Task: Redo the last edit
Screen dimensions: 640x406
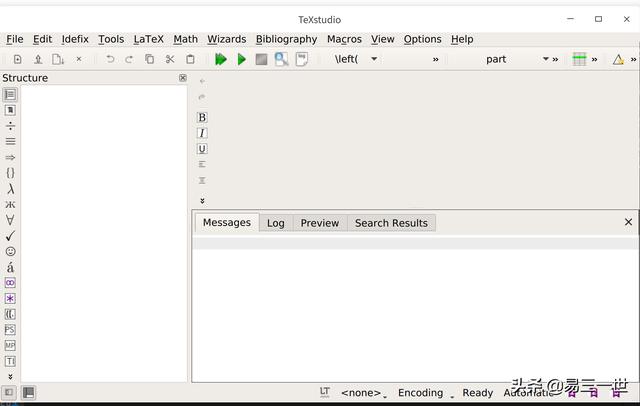Action: coord(129,60)
